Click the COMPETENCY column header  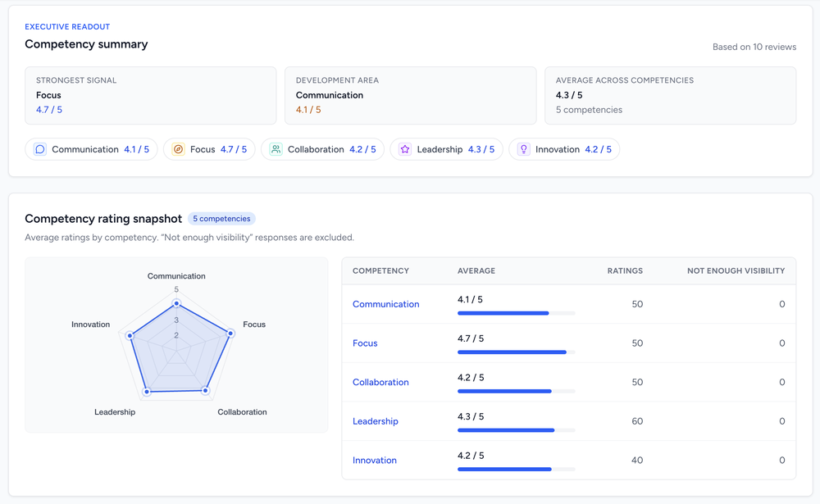point(380,270)
